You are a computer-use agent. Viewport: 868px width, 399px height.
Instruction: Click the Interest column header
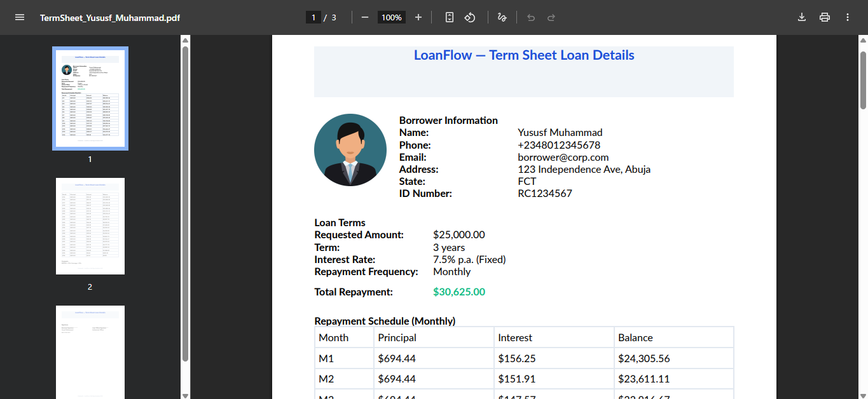pos(515,337)
